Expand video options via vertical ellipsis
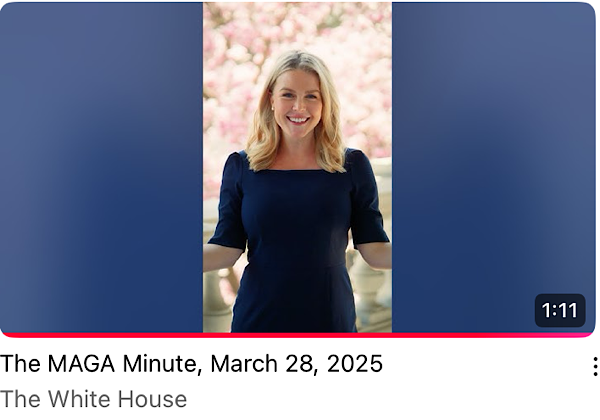Viewport: 600px width, 420px height. 595,366
